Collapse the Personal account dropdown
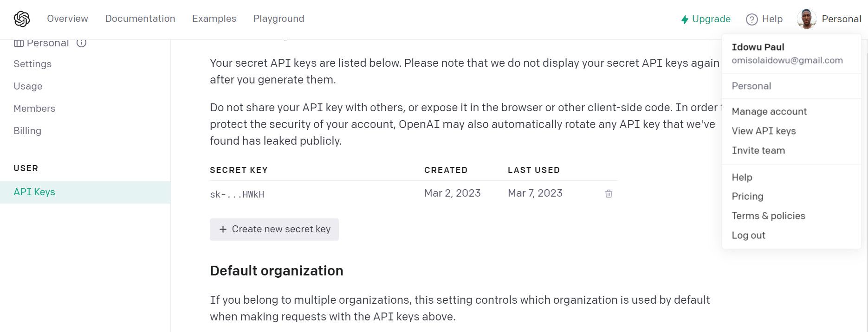The width and height of the screenshot is (868, 332). (841, 19)
